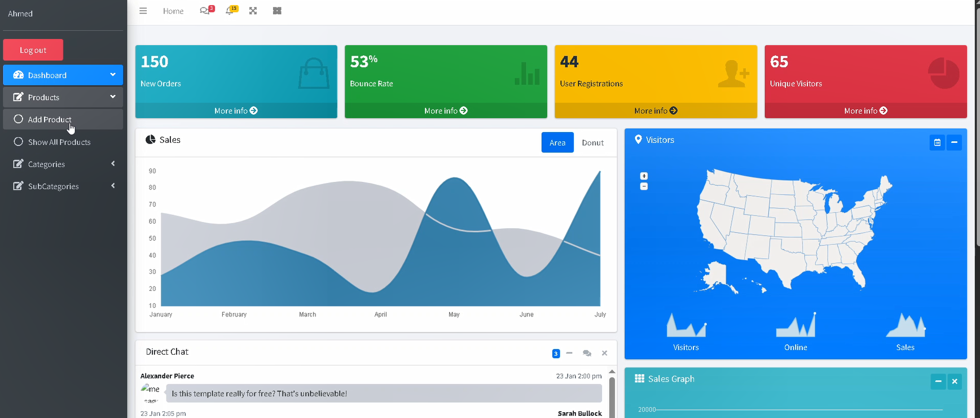The width and height of the screenshot is (980, 418).
Task: Open More info on User Registrations
Action: coord(656,111)
